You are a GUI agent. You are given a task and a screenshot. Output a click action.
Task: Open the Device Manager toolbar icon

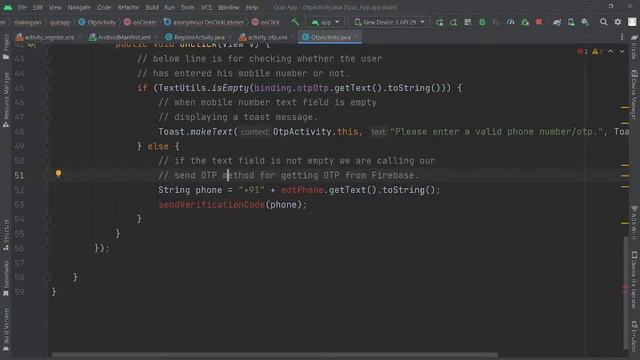click(x=571, y=22)
